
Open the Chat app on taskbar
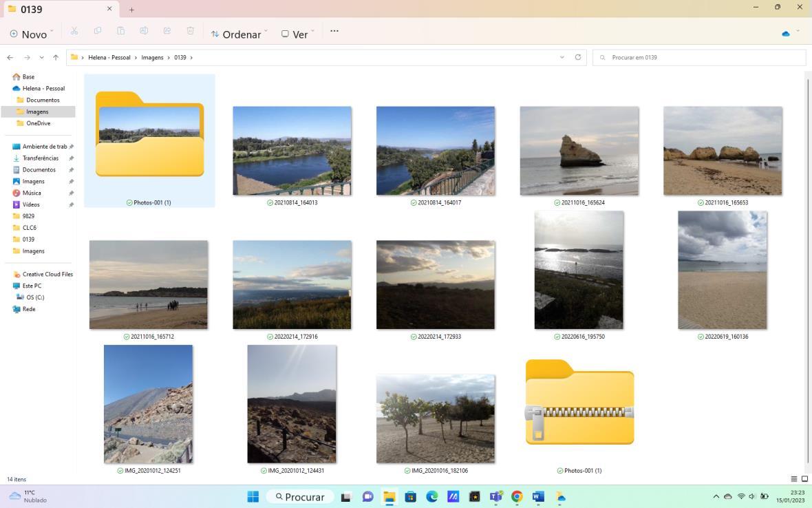[x=367, y=497]
